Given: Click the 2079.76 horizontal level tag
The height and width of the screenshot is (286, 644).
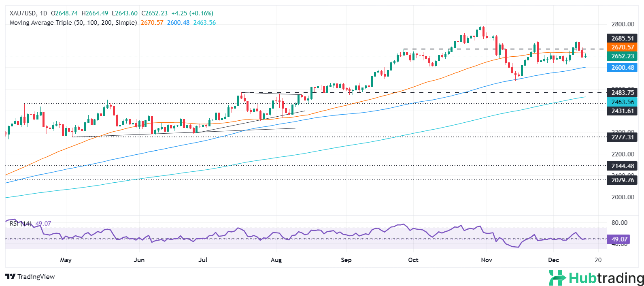Looking at the screenshot, I should tap(622, 180).
